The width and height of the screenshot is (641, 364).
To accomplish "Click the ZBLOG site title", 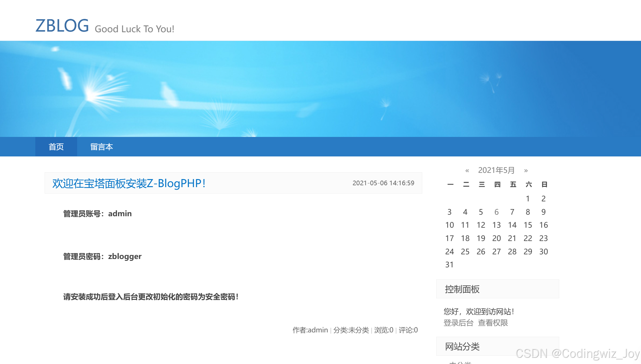I will point(62,26).
